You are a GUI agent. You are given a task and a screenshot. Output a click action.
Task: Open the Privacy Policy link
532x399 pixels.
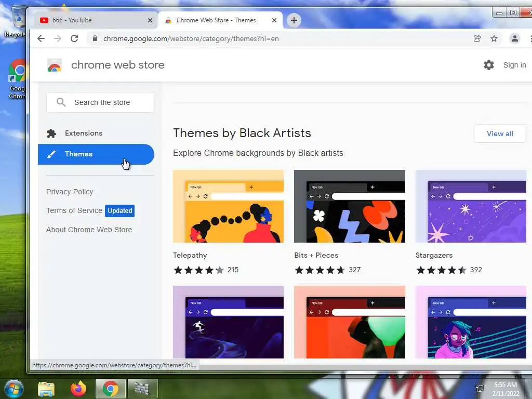tap(70, 192)
